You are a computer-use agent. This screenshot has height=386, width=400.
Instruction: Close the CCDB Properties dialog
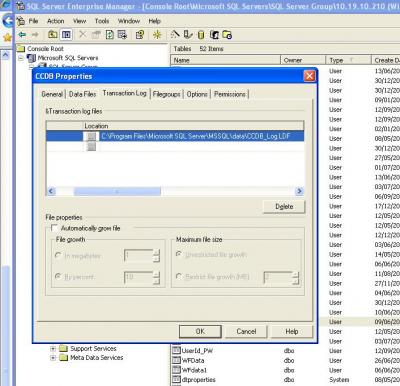[x=309, y=76]
